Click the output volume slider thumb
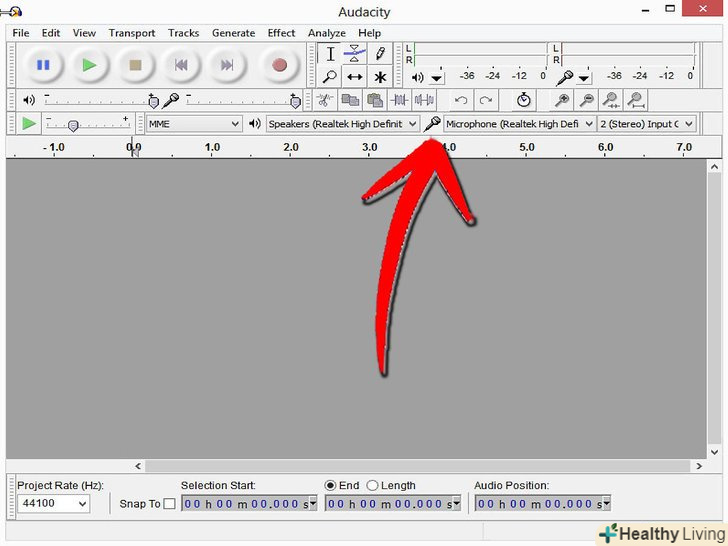The image size is (728, 546). (x=153, y=101)
